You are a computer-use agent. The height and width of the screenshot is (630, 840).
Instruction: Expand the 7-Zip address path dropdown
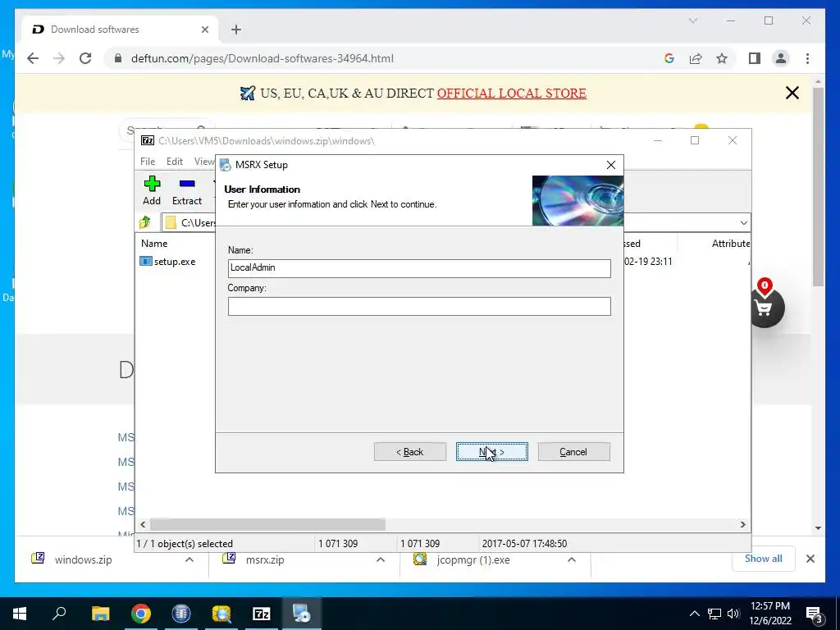coord(743,222)
